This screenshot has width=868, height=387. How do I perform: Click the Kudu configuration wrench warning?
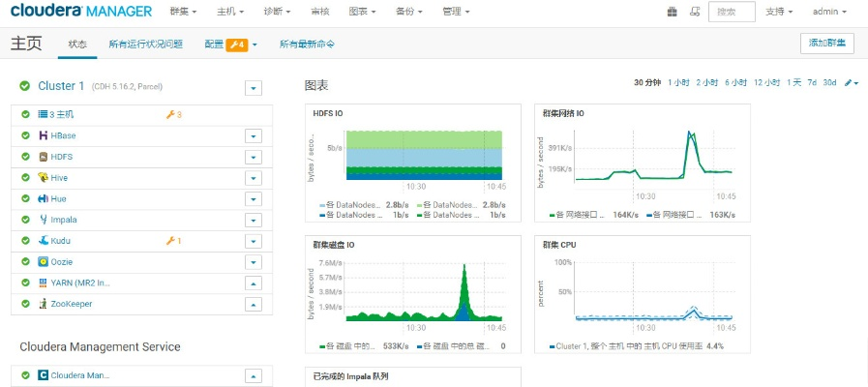click(x=174, y=241)
